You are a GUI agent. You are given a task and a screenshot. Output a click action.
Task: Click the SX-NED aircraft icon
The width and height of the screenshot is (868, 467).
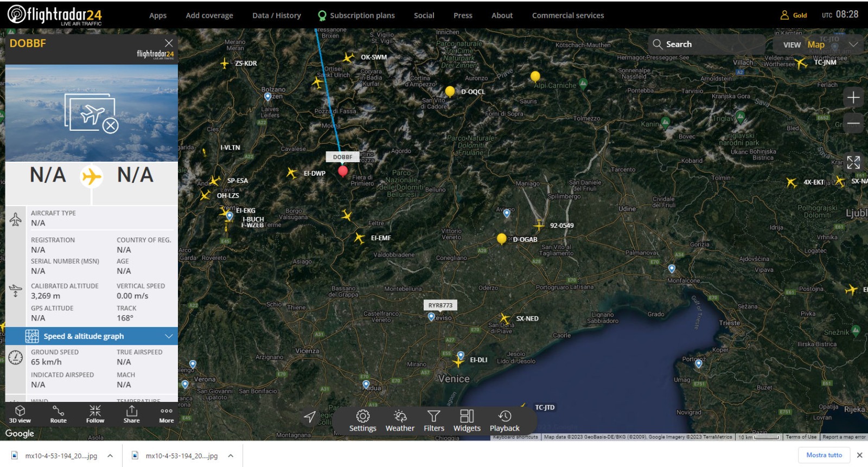pos(505,318)
